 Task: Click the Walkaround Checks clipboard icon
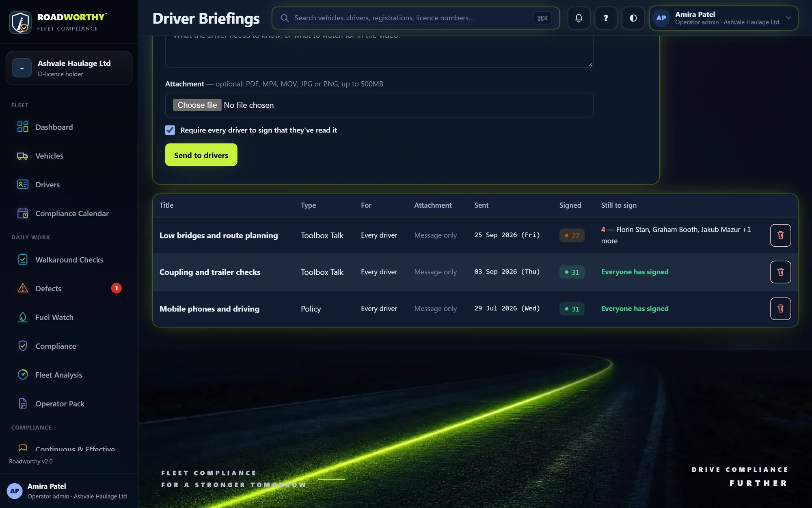coord(23,259)
